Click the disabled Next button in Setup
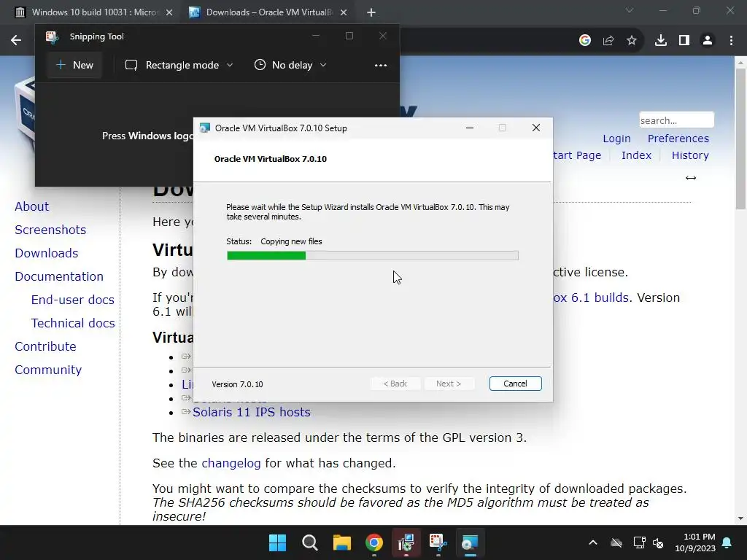The image size is (747, 560). coord(449,384)
